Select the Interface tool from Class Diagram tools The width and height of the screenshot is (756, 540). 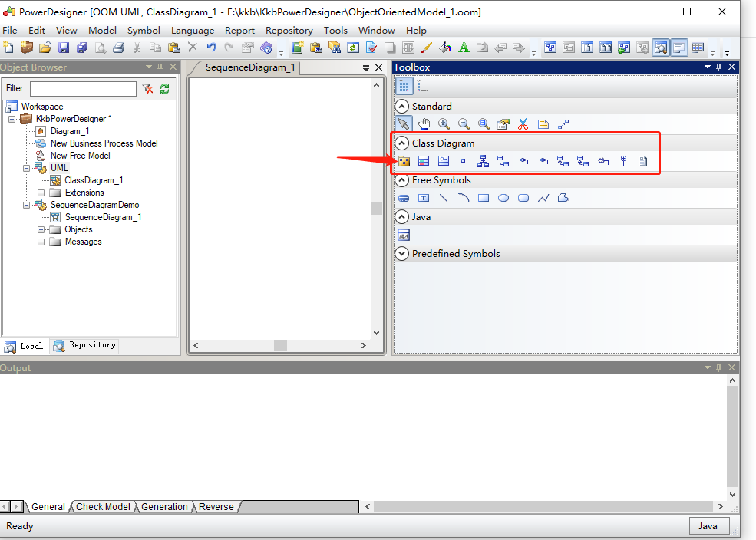pyautogui.click(x=443, y=161)
